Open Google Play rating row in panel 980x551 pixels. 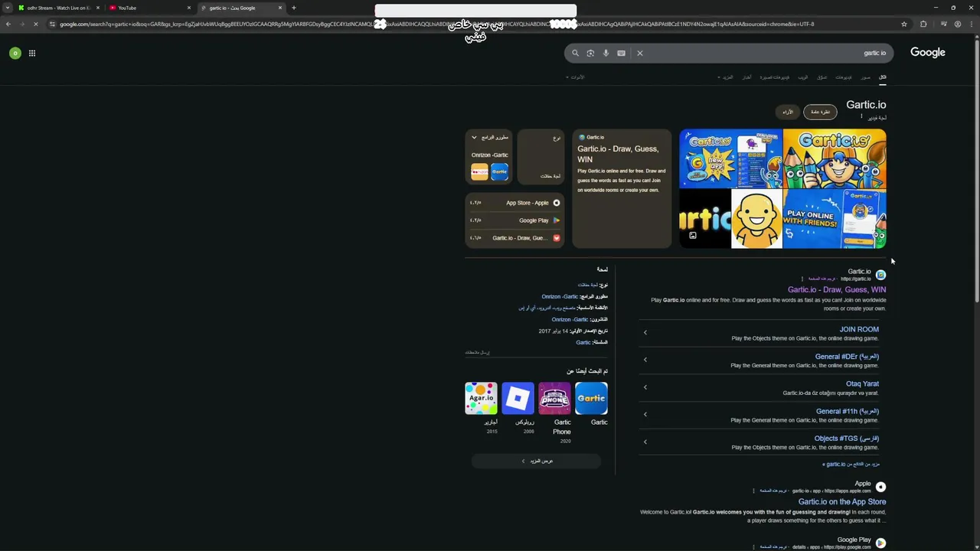click(x=514, y=220)
